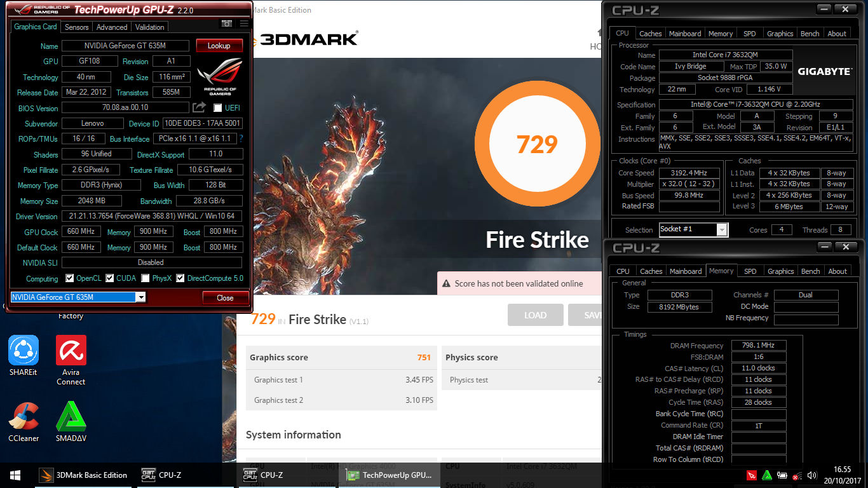Open the CCleaner desktop icon
Image resolution: width=868 pixels, height=488 pixels.
24,423
